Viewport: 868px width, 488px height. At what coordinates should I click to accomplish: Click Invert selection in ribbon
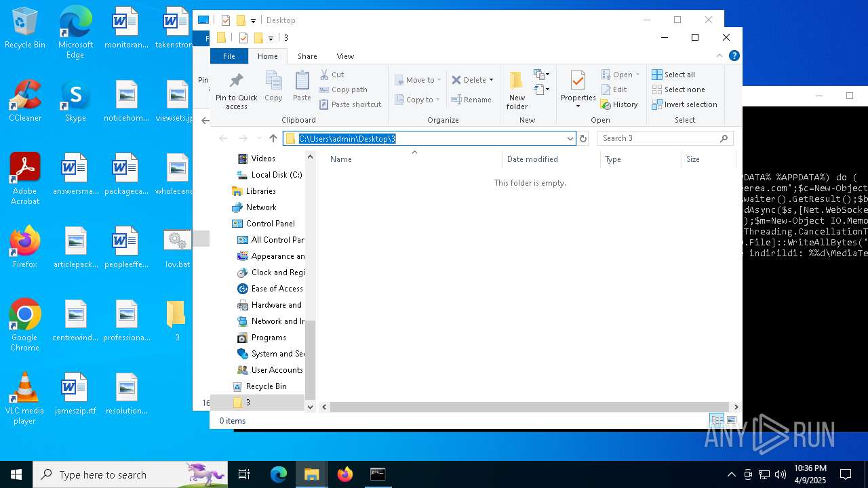tap(684, 104)
